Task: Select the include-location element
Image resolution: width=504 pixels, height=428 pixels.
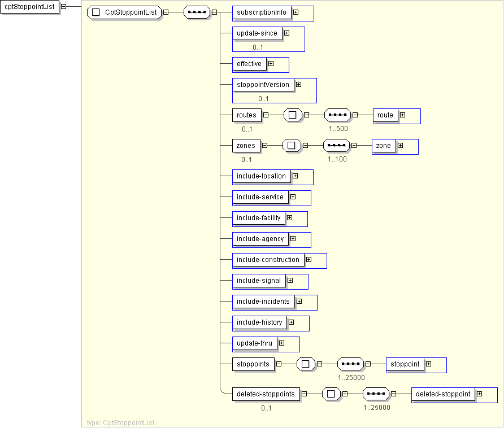Action: point(261,176)
